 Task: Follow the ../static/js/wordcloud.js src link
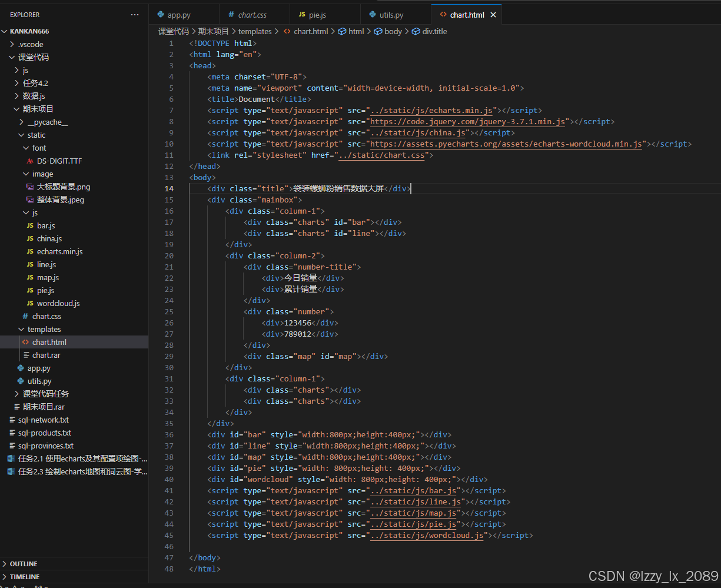pyautogui.click(x=427, y=536)
